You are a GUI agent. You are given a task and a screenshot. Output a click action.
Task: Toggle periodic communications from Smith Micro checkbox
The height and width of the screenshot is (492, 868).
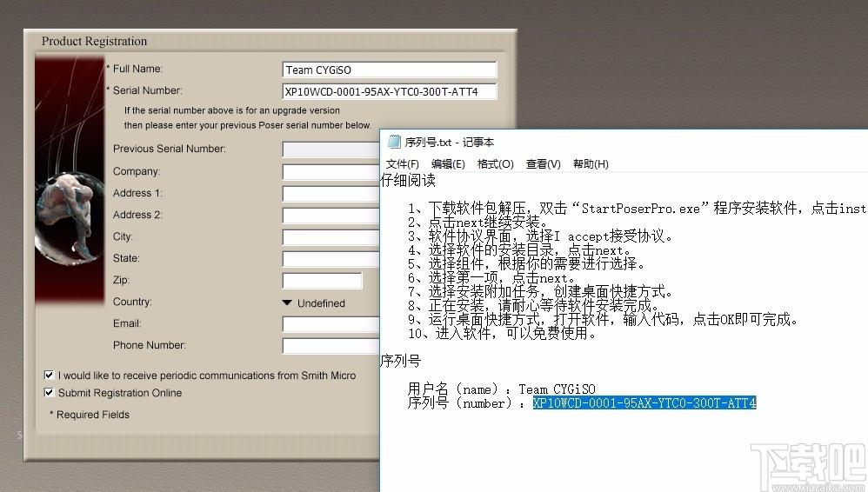(x=49, y=376)
